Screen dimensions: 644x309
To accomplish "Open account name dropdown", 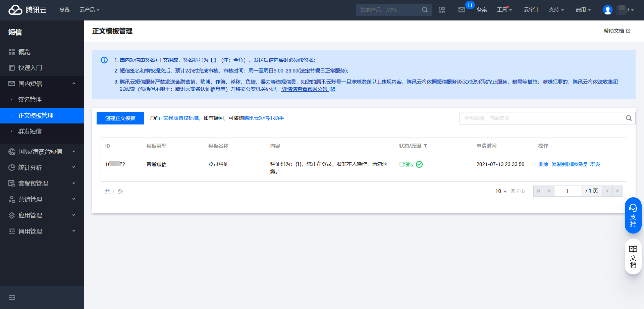I will pyautogui.click(x=626, y=10).
